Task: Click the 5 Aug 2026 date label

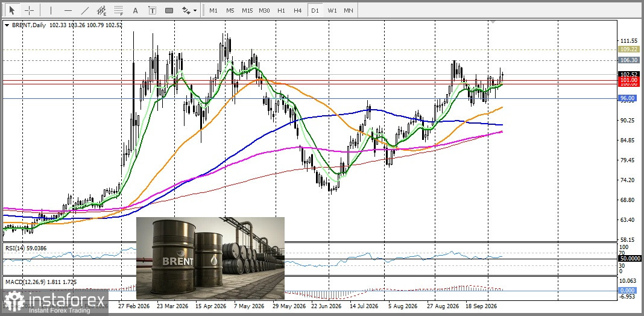Action: click(403, 306)
